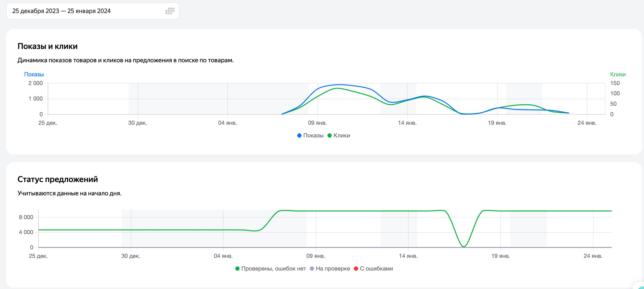
Task: Click the 2 000 value on Показы axis
Action: 36,83
